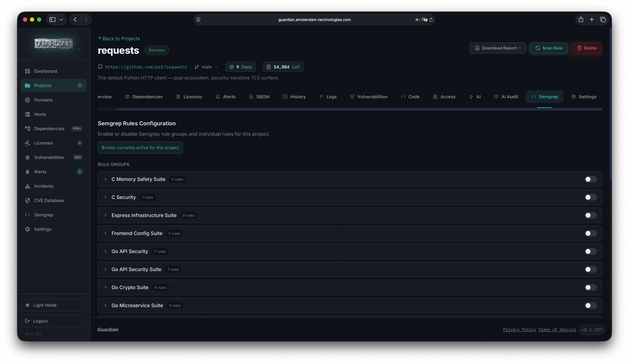Enable the C Security rule group
The width and height of the screenshot is (629, 364).
[591, 197]
